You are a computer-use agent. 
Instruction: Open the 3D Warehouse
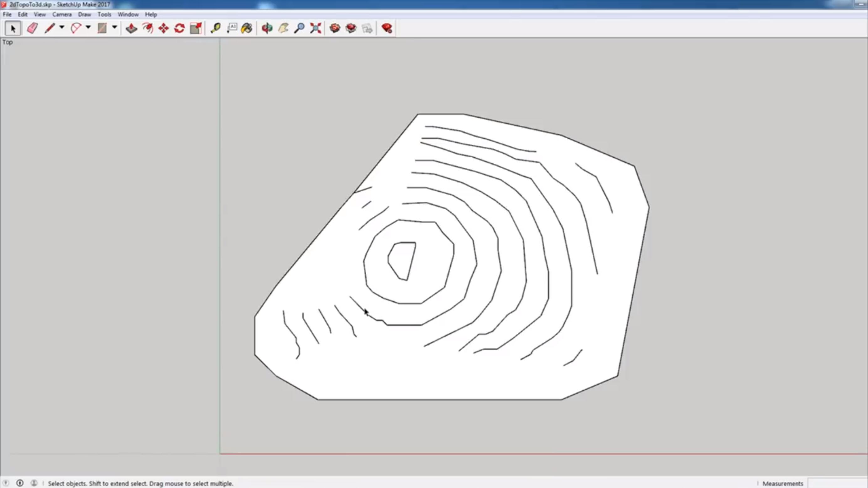pos(335,28)
